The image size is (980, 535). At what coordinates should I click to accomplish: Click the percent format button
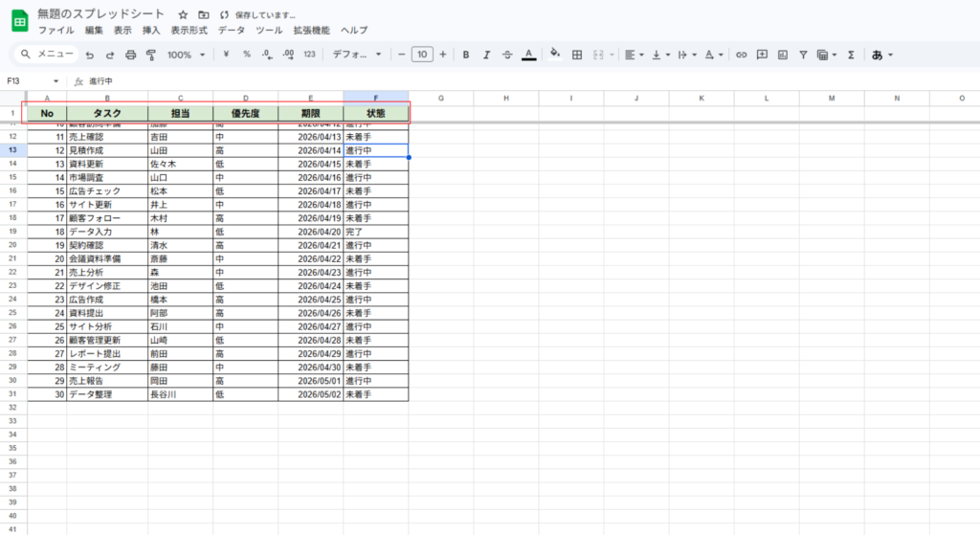[x=246, y=55]
